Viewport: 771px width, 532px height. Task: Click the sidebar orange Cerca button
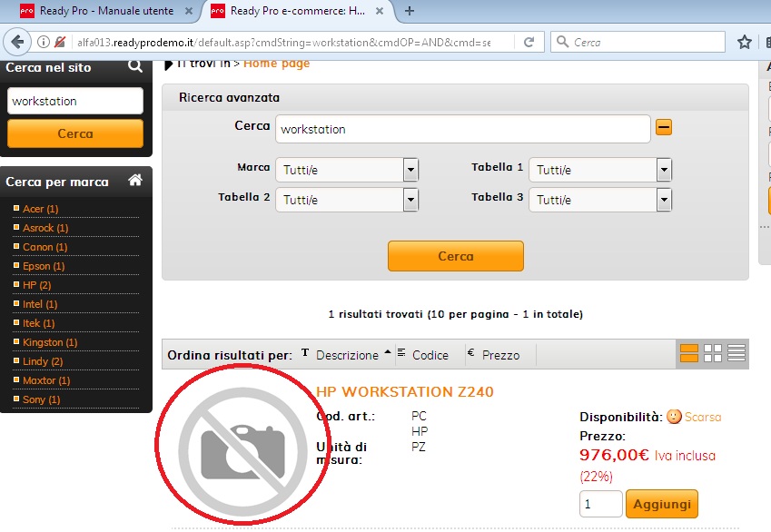[x=75, y=133]
